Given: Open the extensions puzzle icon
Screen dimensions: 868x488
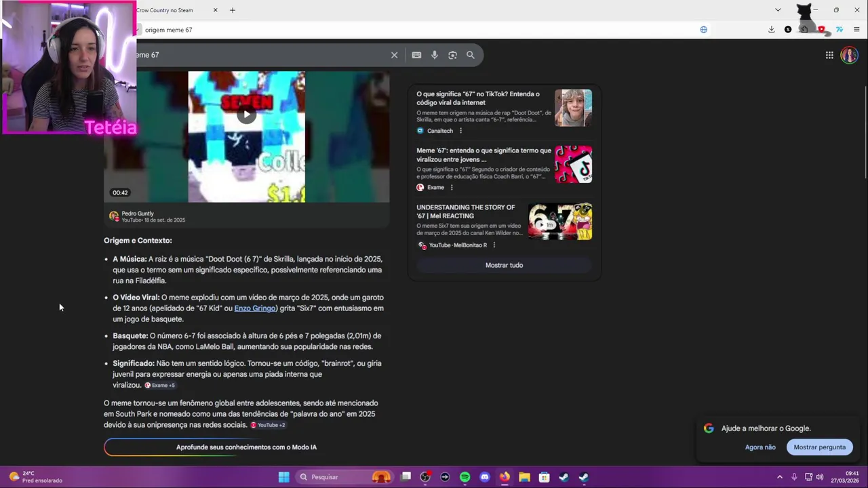Looking at the screenshot, I should point(804,30).
